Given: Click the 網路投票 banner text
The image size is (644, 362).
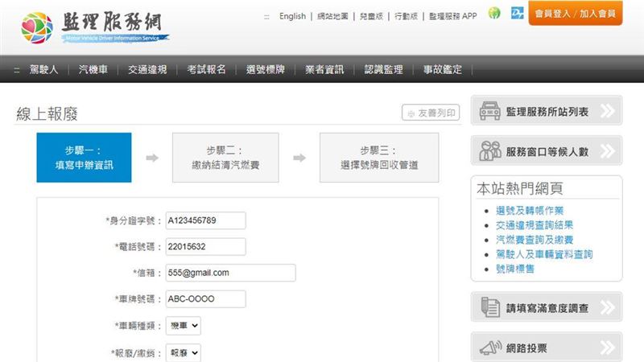Looking at the screenshot, I should pyautogui.click(x=526, y=348).
